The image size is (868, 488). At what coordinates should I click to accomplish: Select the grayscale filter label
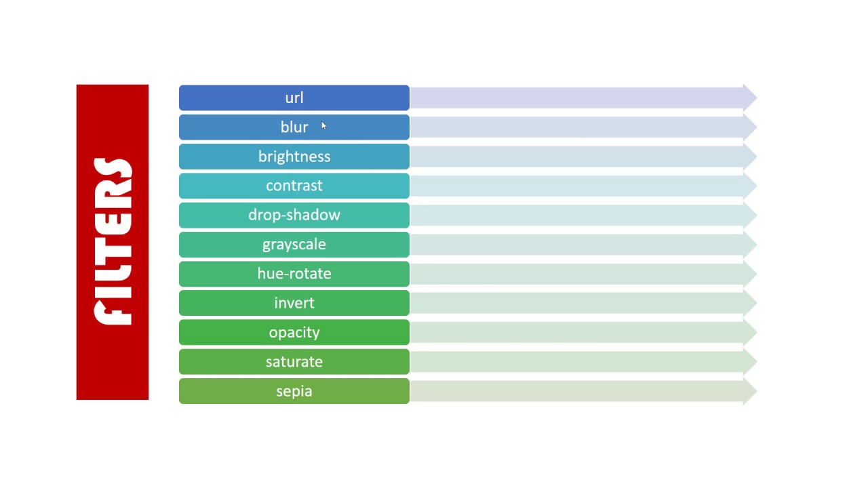[294, 245]
